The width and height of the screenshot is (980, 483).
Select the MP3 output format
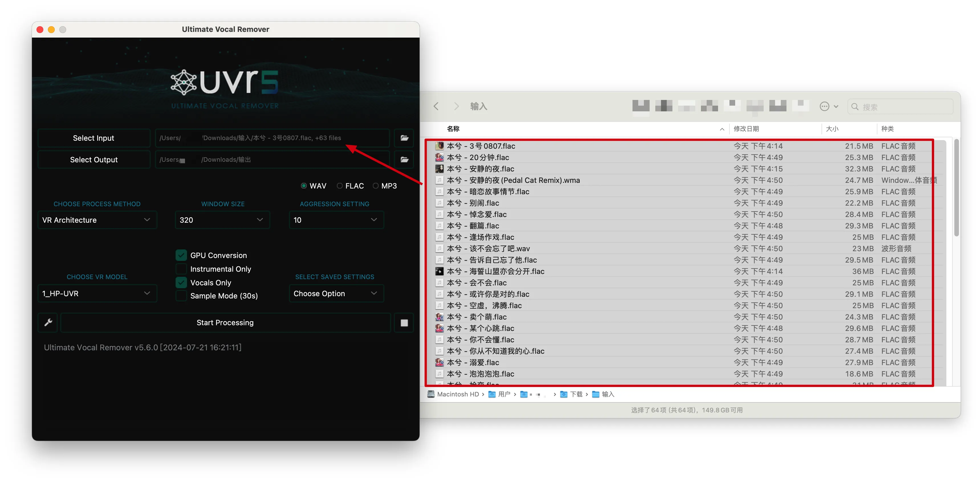tap(375, 186)
